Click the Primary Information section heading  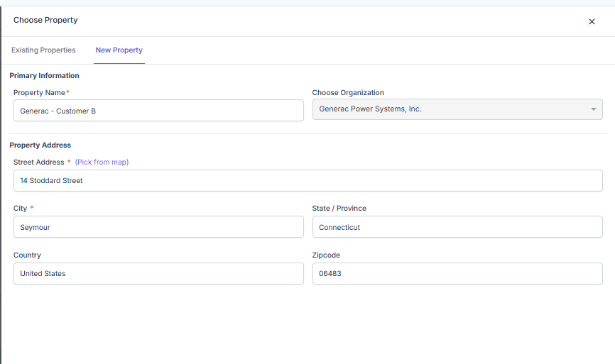coord(44,76)
